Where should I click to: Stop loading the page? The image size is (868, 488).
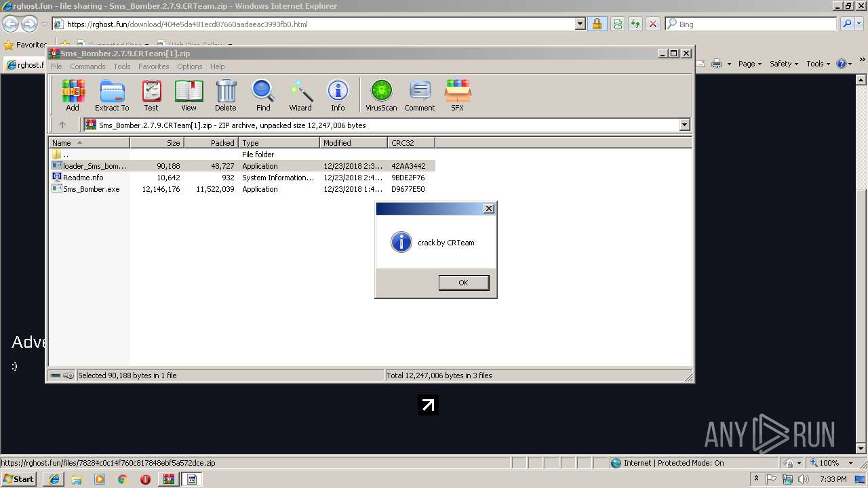click(652, 24)
